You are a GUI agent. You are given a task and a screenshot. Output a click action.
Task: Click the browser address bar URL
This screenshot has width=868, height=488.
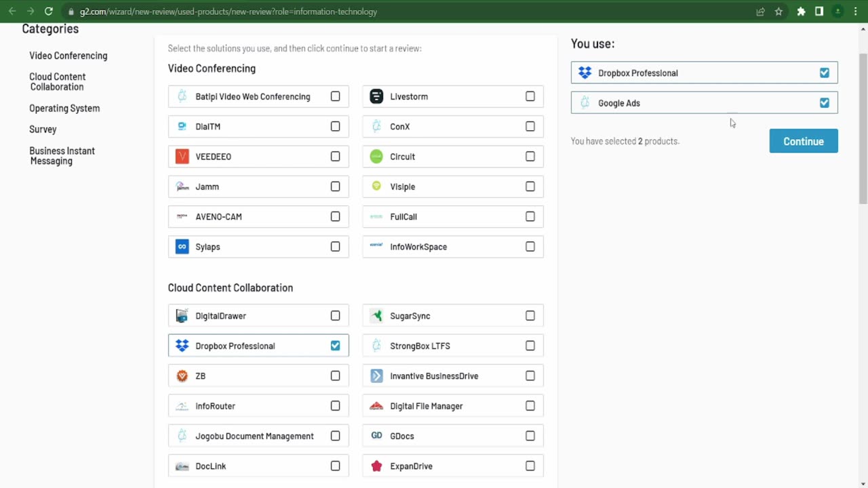[x=228, y=12]
